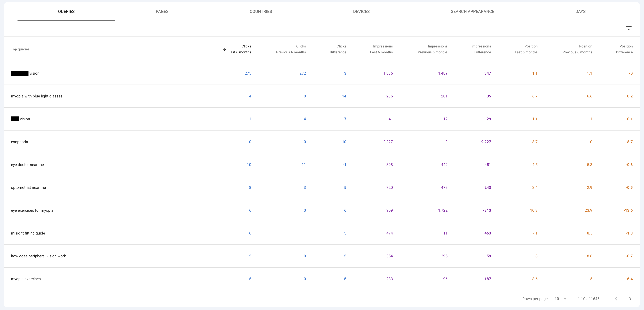
Task: Click the 272 previous clicks value
Action: pos(303,73)
